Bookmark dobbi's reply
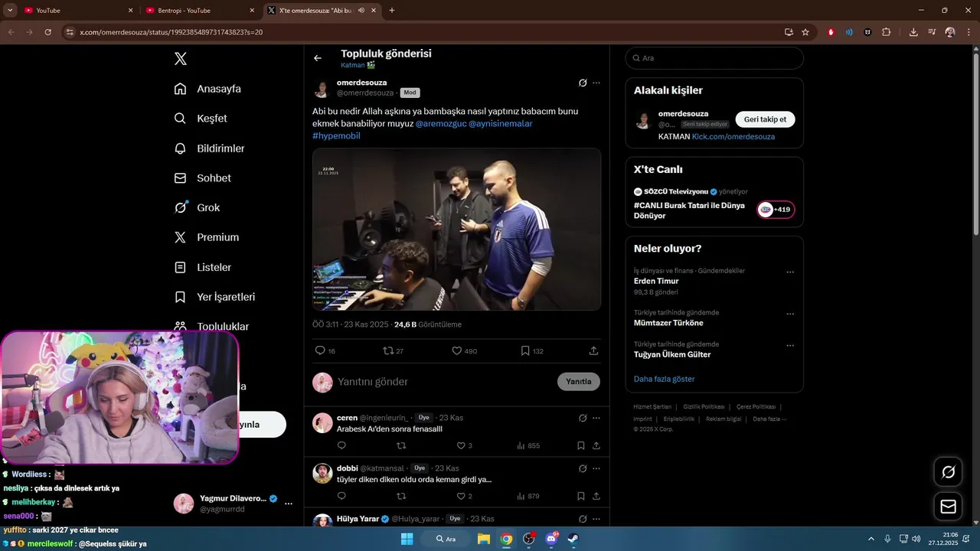 click(x=581, y=496)
